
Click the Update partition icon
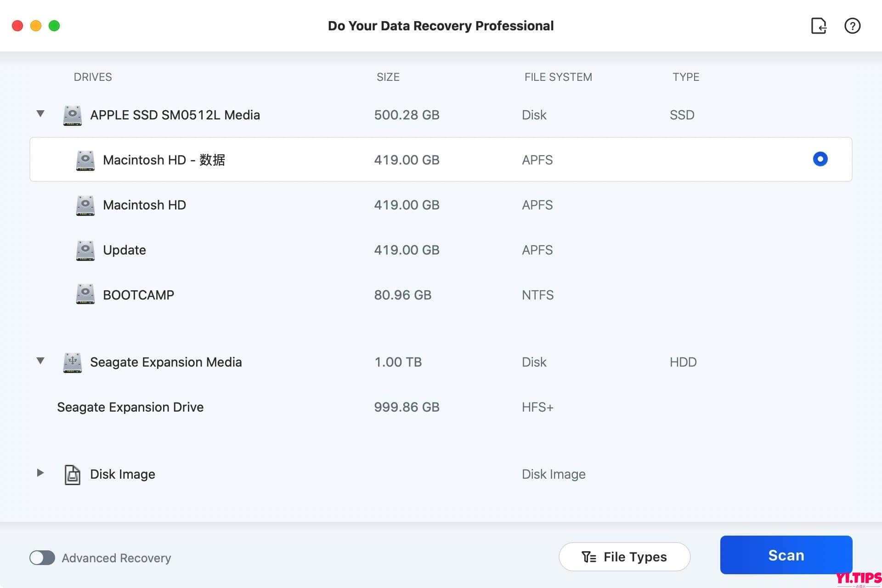pyautogui.click(x=85, y=250)
